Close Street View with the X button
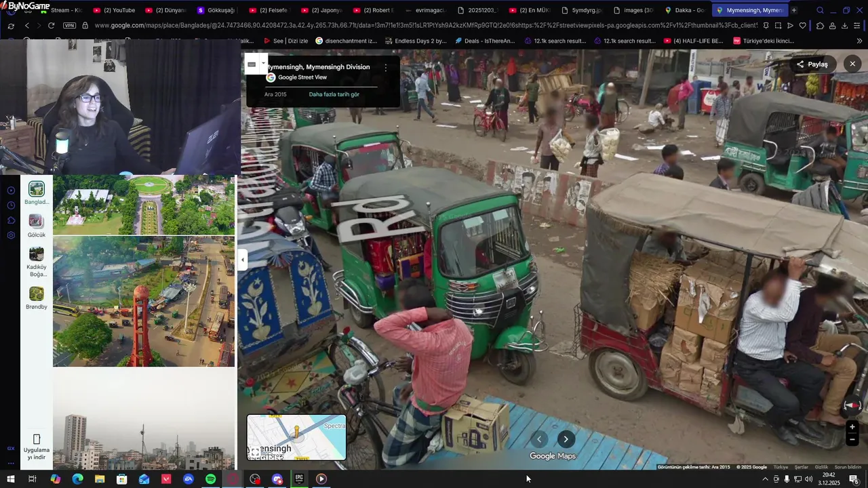Image resolution: width=868 pixels, height=488 pixels. click(852, 64)
